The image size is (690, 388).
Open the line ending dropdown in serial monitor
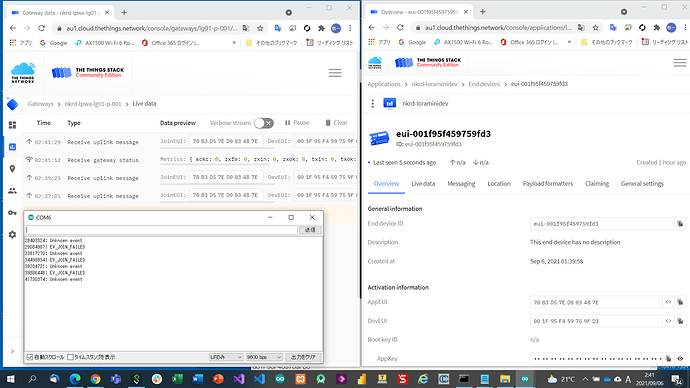[x=226, y=357]
